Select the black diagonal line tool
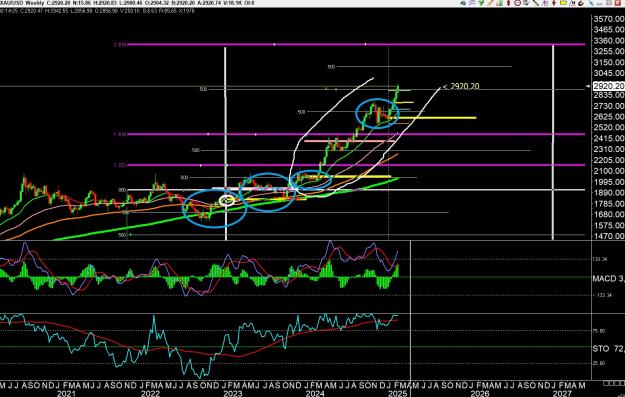 tap(535, 3)
